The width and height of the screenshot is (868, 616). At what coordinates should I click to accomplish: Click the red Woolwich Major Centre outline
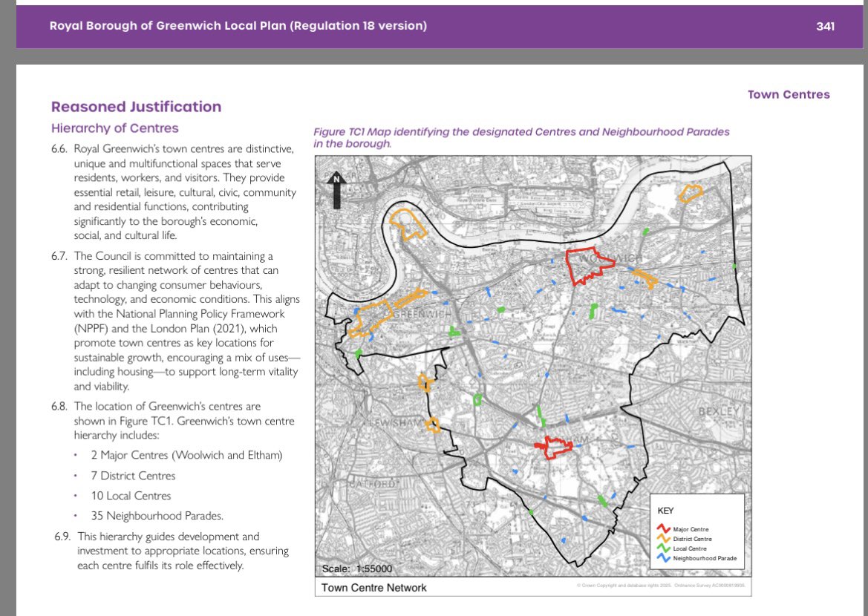589,266
